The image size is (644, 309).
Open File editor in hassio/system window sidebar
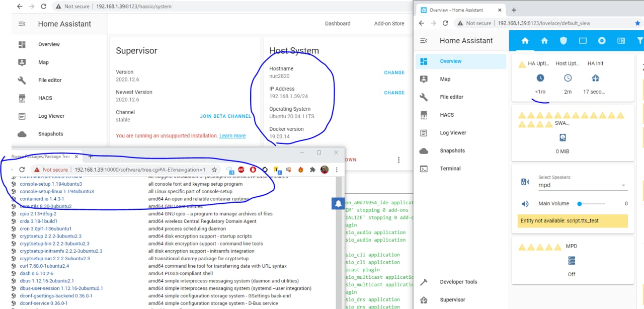pos(50,80)
